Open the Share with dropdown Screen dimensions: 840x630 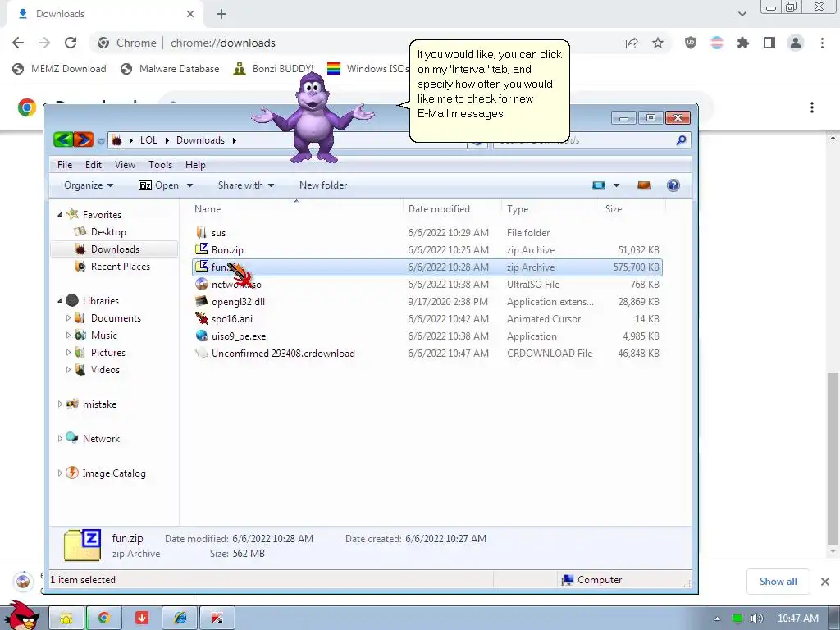[246, 185]
